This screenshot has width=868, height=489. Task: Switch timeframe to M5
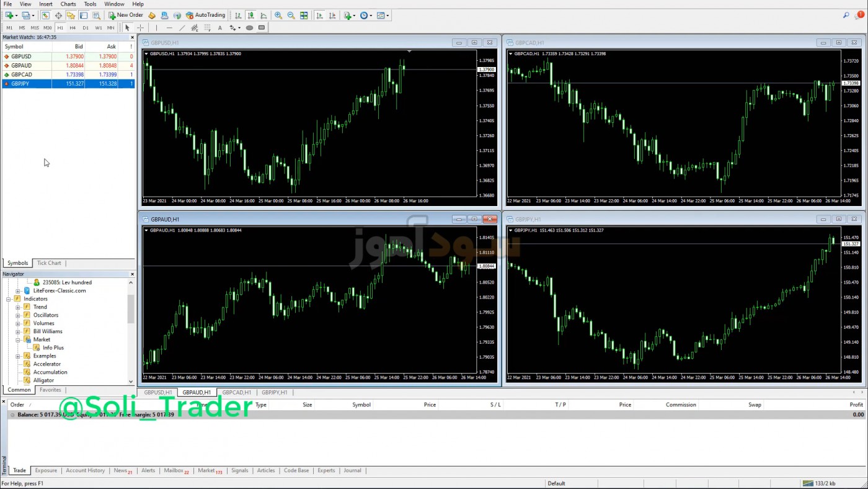(22, 28)
